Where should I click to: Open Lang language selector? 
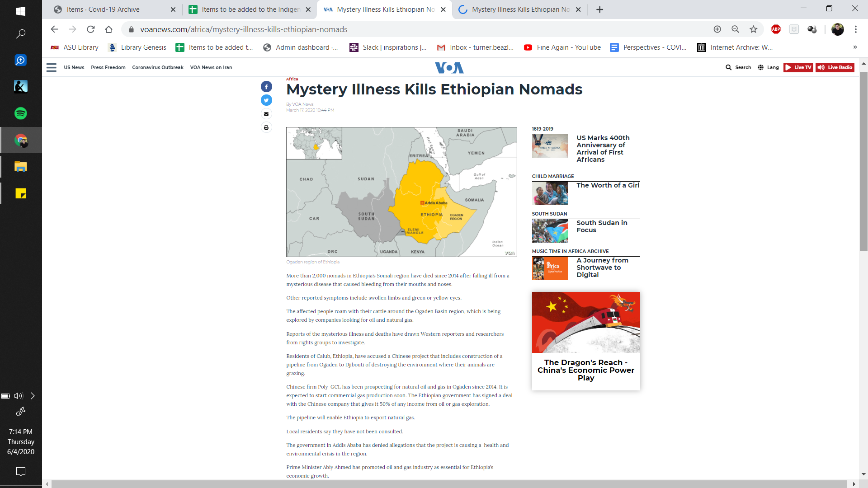click(x=768, y=67)
